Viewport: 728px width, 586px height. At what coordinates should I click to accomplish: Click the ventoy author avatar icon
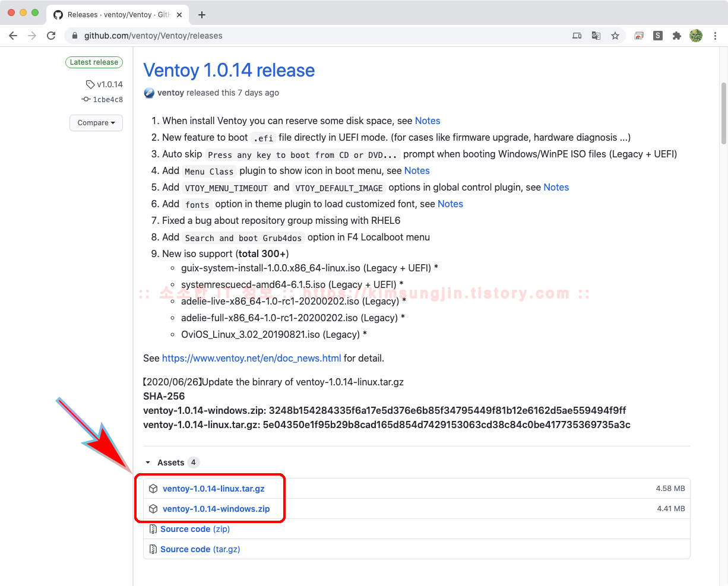[x=149, y=93]
